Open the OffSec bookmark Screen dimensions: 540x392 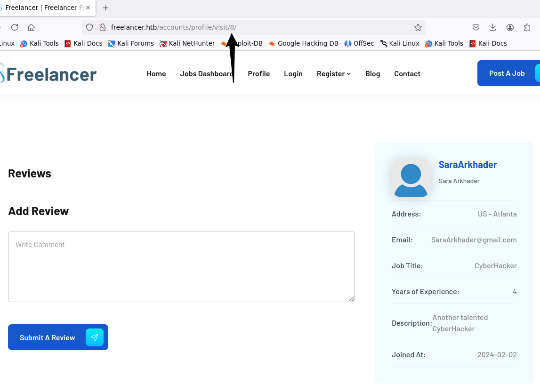359,43
